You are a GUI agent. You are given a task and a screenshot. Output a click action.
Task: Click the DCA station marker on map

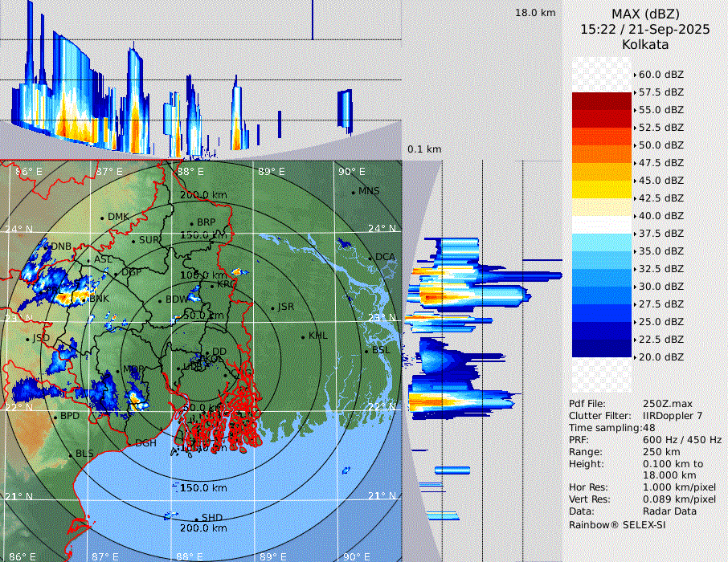(370, 258)
